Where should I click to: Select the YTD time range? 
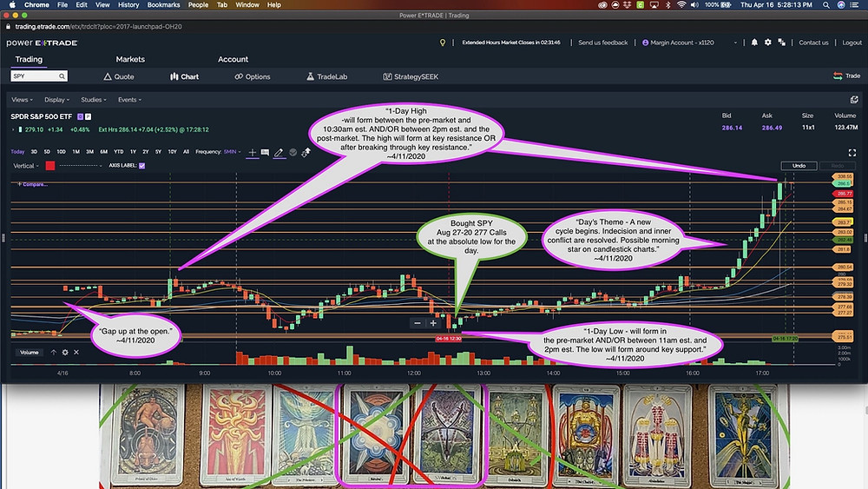(x=118, y=152)
